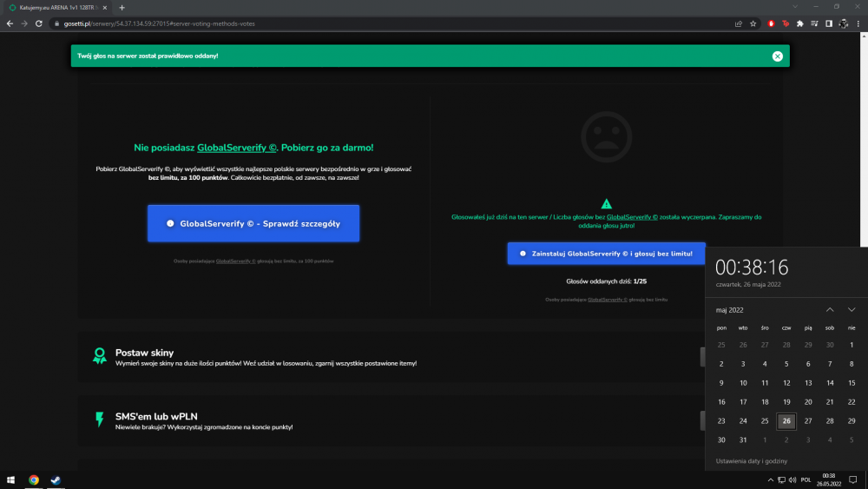Open the notification center icon
Screen dimensions: 868x489
click(x=853, y=479)
